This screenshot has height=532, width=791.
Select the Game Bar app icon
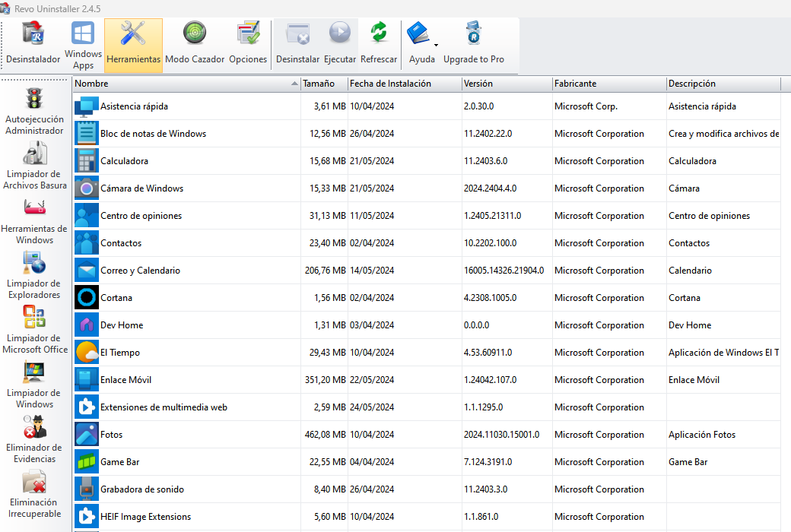[x=86, y=462]
